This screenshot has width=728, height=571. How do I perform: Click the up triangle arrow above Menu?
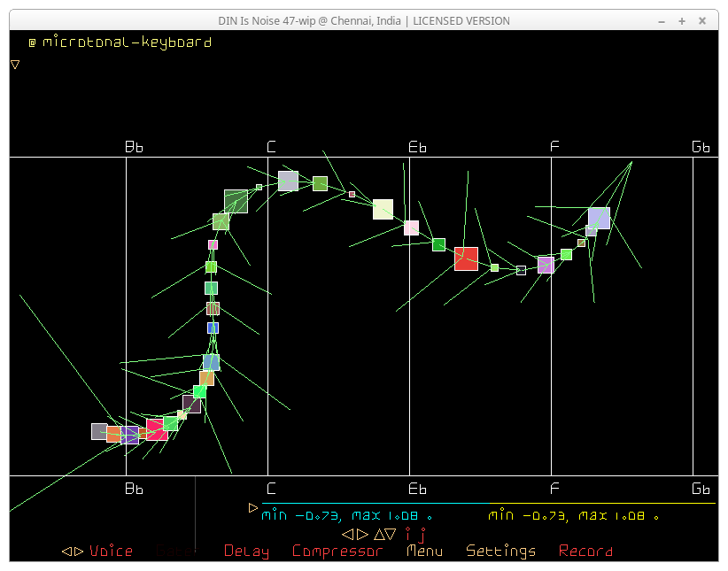click(x=378, y=535)
